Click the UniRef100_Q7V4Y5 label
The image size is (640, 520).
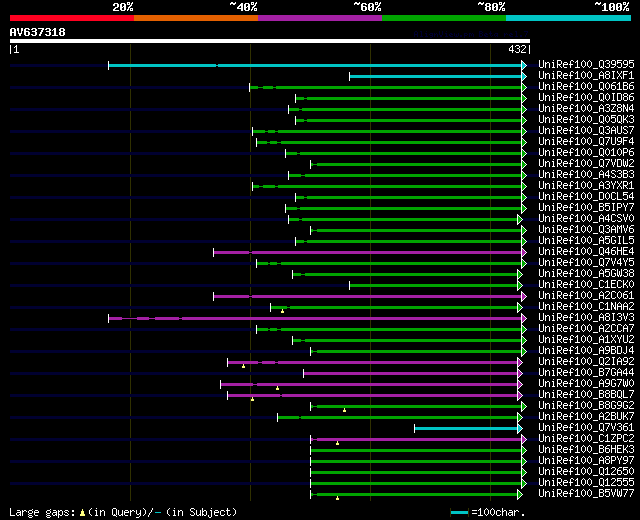point(586,263)
